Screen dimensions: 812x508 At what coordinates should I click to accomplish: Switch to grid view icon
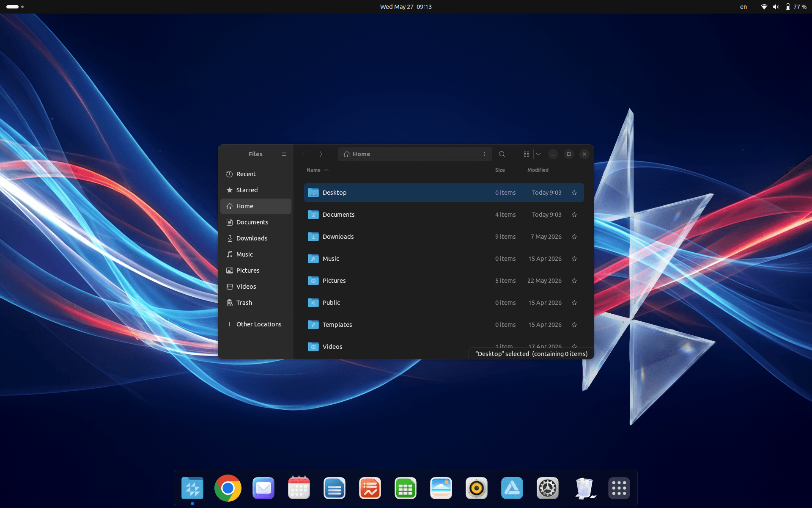(x=527, y=154)
